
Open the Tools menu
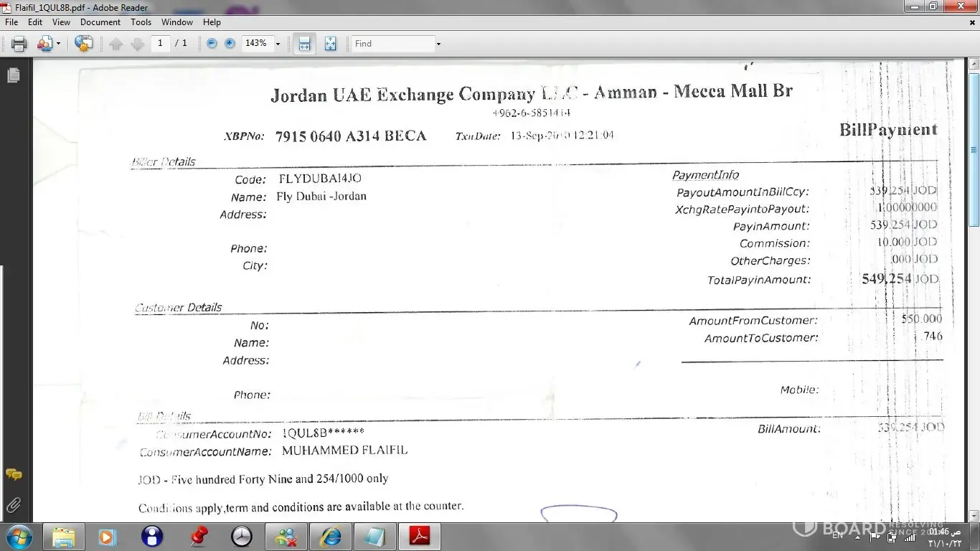point(141,22)
